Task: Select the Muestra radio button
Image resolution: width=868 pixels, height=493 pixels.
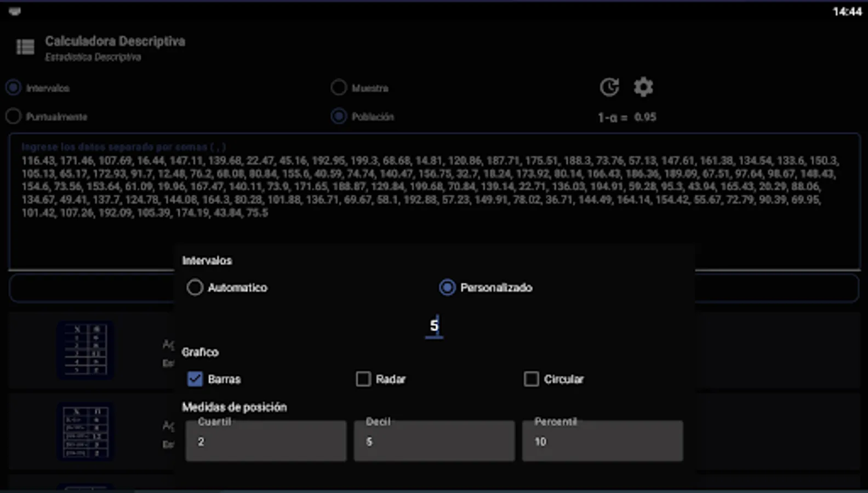Action: click(339, 88)
